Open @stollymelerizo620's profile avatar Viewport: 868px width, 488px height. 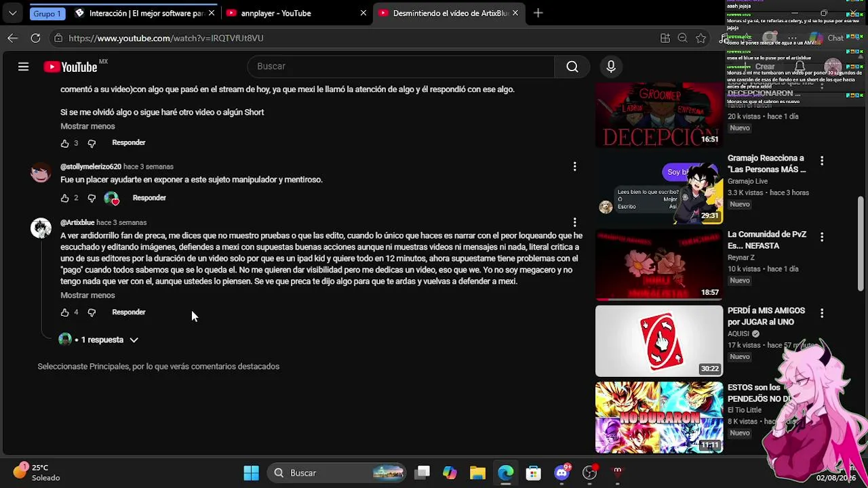click(41, 173)
